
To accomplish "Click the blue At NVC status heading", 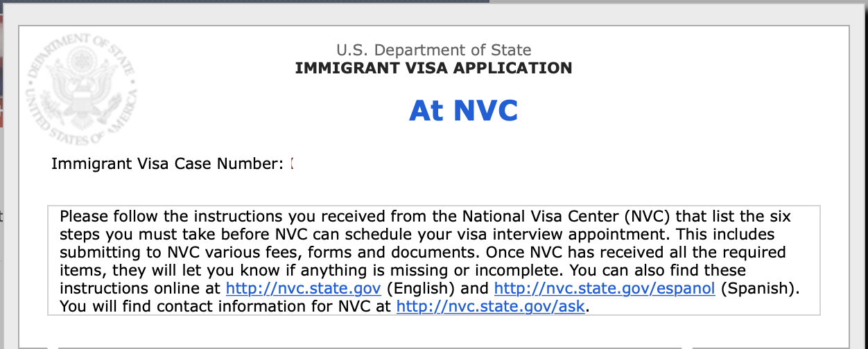I will click(x=464, y=110).
